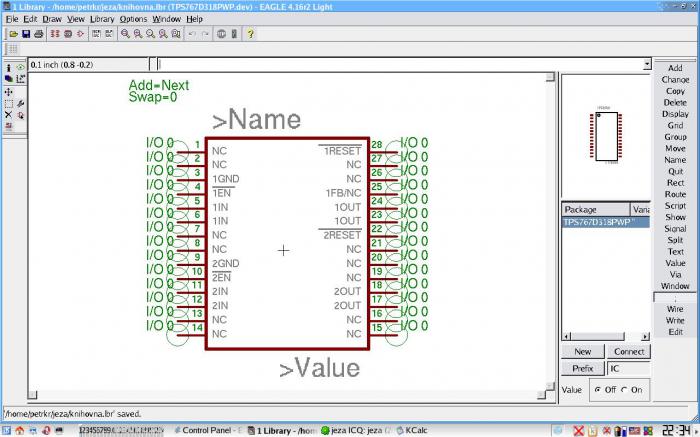Open the Device editor toolbar icon
The width and height of the screenshot is (700, 437).
55,34
